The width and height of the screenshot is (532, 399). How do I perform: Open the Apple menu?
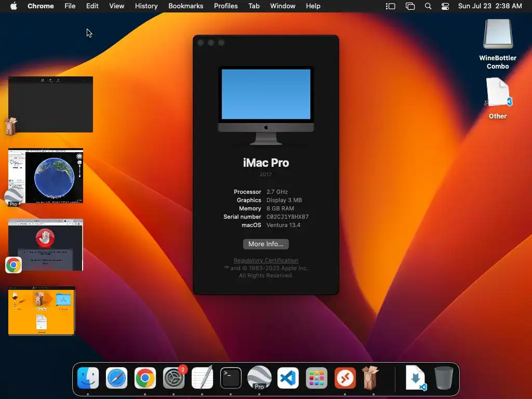[x=14, y=6]
